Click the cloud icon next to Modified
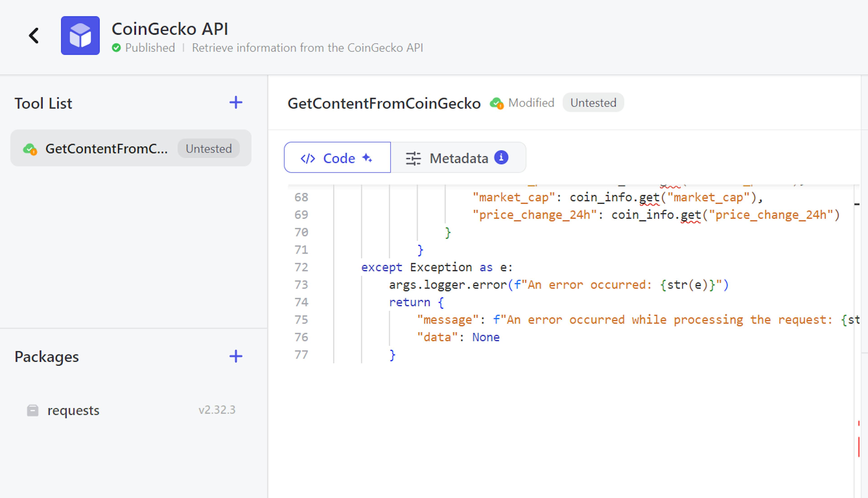 497,103
